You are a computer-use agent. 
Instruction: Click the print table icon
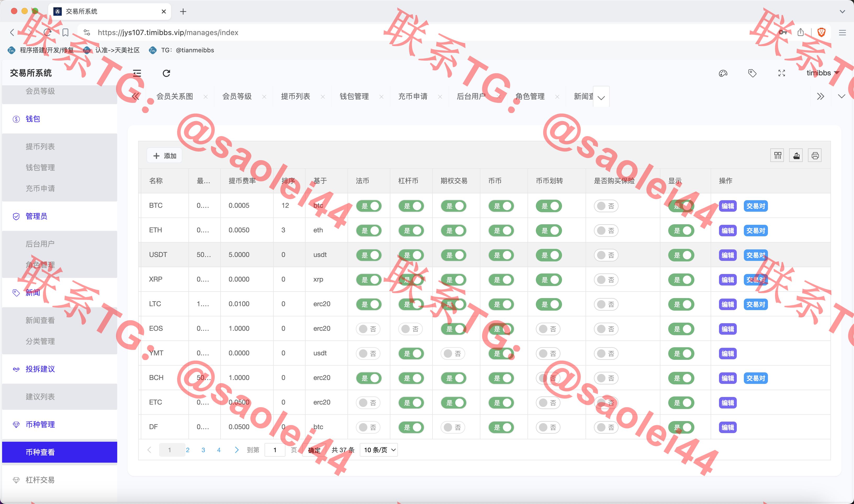coord(815,155)
